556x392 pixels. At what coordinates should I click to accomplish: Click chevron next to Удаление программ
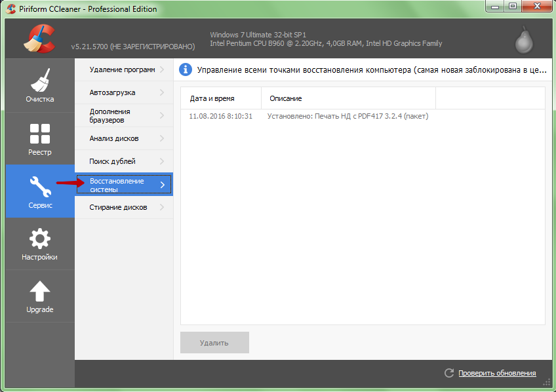click(x=162, y=69)
